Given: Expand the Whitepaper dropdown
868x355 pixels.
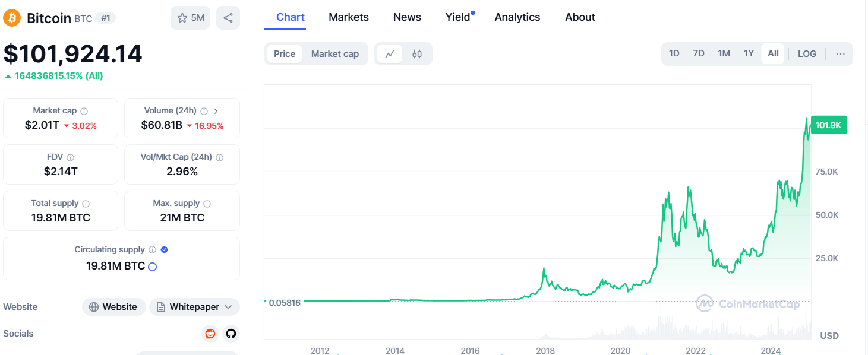Looking at the screenshot, I should pyautogui.click(x=194, y=307).
